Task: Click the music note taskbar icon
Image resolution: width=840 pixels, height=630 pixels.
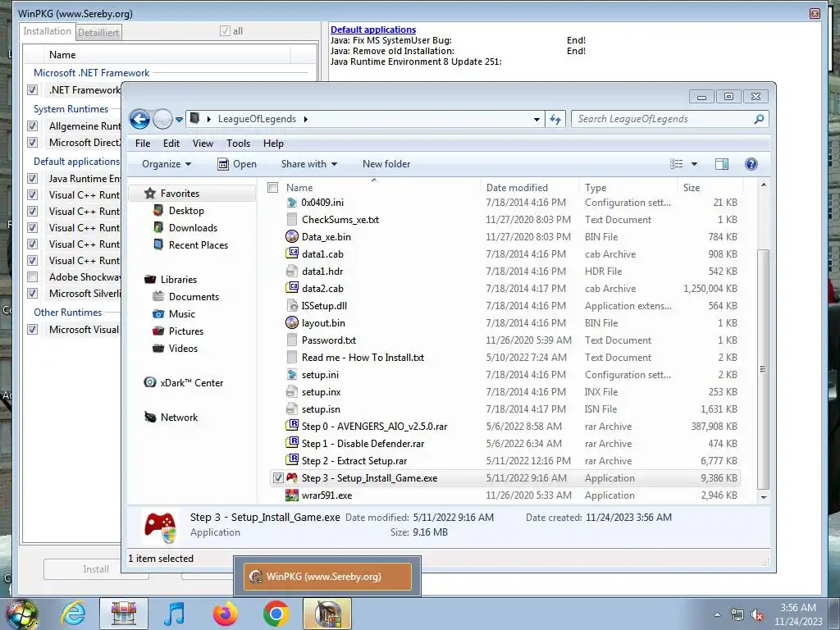Action: [x=175, y=614]
